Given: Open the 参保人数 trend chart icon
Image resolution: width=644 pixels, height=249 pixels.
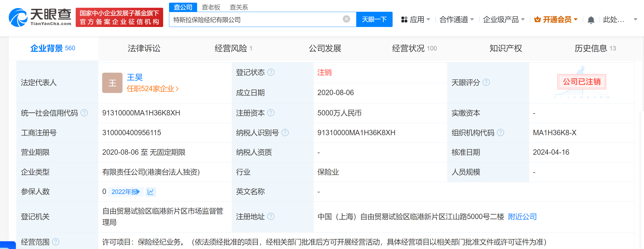Looking at the screenshot, I should [x=151, y=192].
